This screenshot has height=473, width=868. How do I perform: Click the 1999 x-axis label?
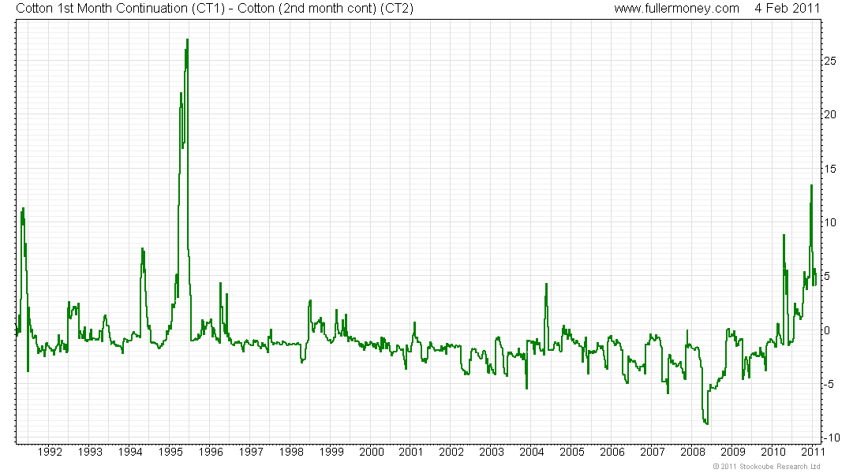331,452
